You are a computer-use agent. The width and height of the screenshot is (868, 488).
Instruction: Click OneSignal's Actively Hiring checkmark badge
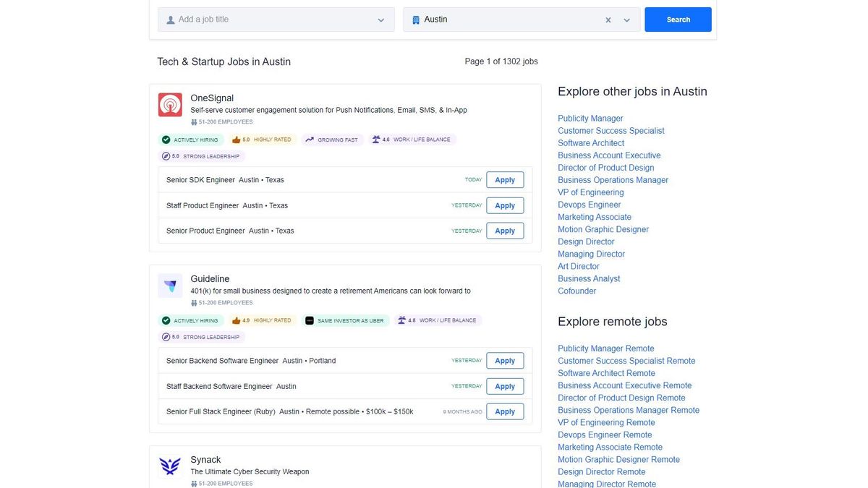(190, 140)
